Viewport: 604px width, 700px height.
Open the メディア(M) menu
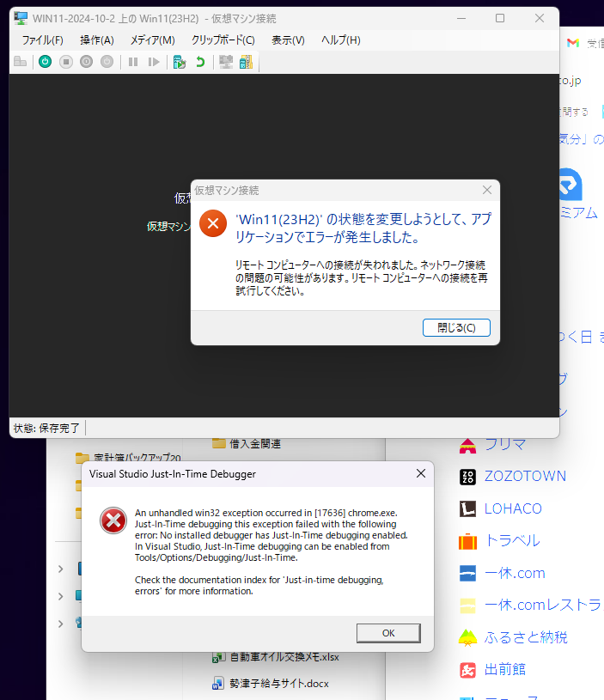click(153, 40)
